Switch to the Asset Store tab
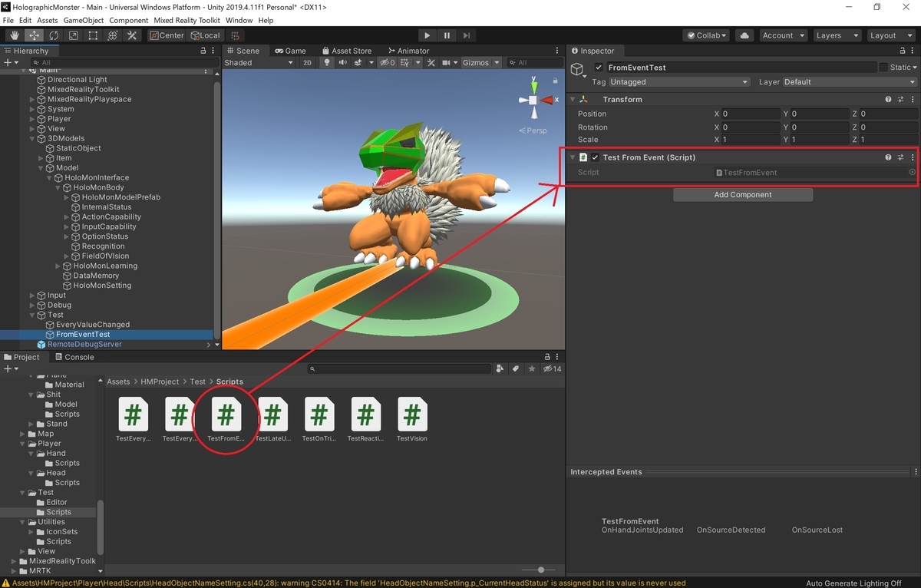The width and height of the screenshot is (921, 588). pyautogui.click(x=346, y=51)
